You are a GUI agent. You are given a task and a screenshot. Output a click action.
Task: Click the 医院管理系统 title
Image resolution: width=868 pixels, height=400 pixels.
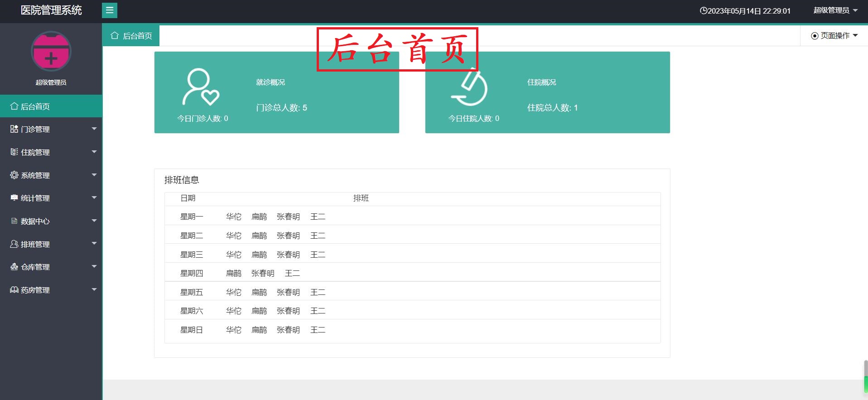[x=51, y=10]
